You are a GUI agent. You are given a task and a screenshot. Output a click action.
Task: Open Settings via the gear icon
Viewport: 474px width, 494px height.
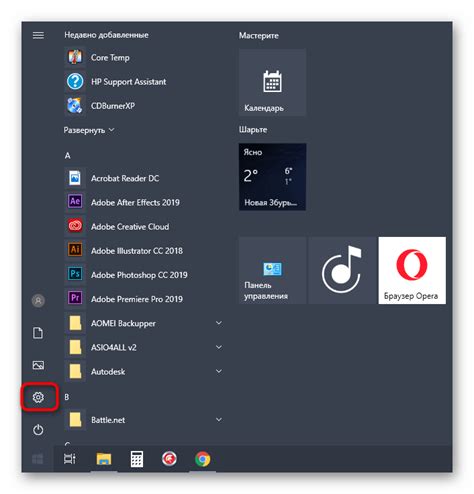tap(38, 397)
